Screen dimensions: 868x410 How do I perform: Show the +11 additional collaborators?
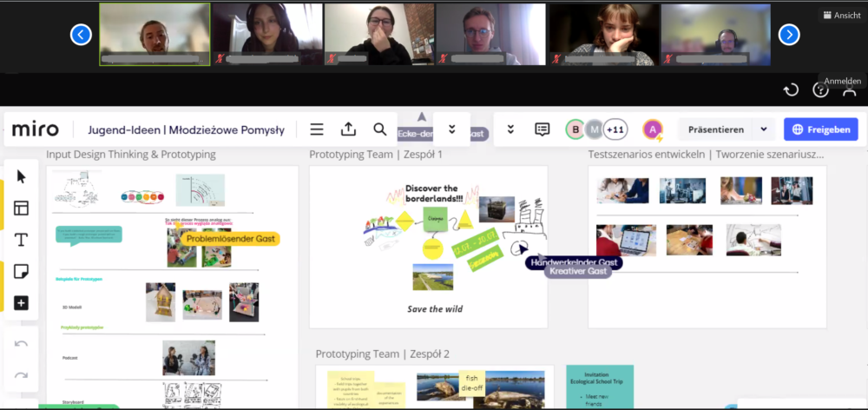point(615,129)
